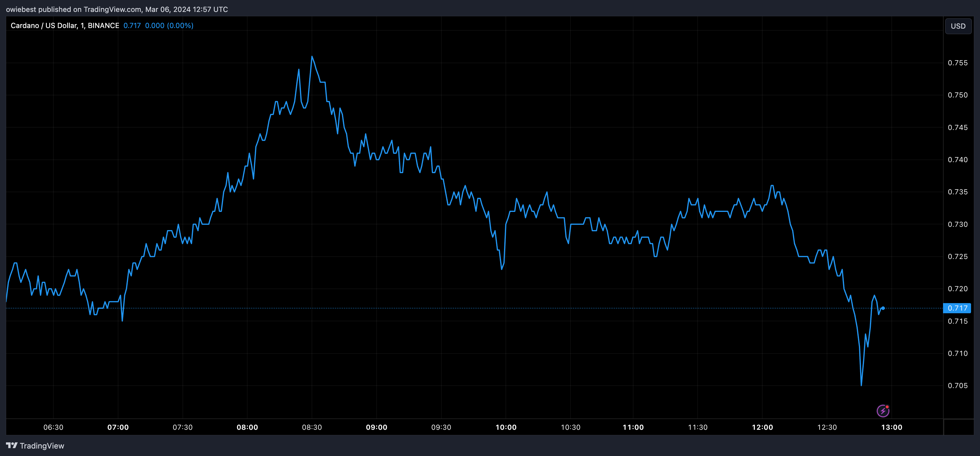Image resolution: width=980 pixels, height=456 pixels.
Task: Click the 10:00 time axis label
Action: 506,427
